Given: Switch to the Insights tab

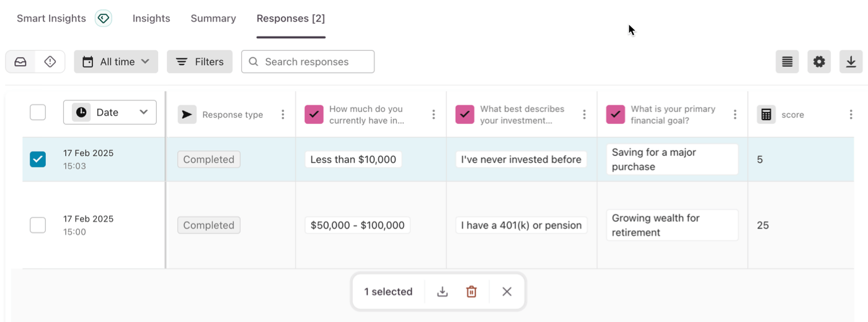Looking at the screenshot, I should 151,19.
